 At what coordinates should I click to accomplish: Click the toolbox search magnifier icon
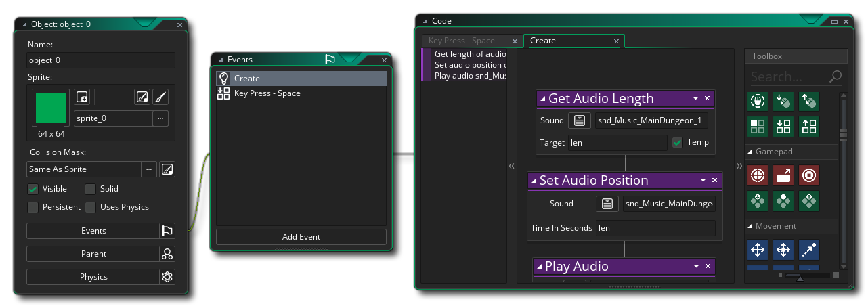836,76
